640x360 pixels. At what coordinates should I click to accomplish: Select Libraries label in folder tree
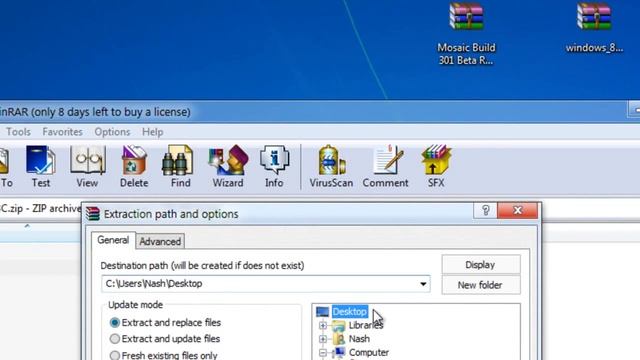[366, 326]
